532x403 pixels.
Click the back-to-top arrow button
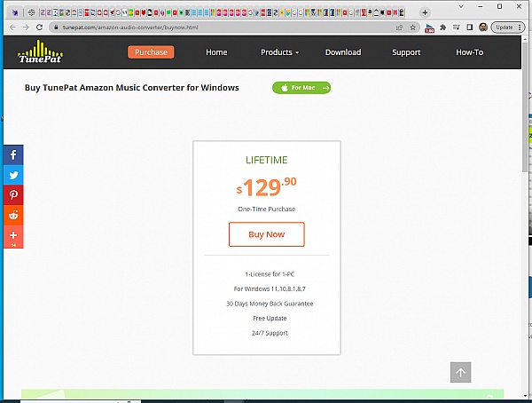coord(460,373)
